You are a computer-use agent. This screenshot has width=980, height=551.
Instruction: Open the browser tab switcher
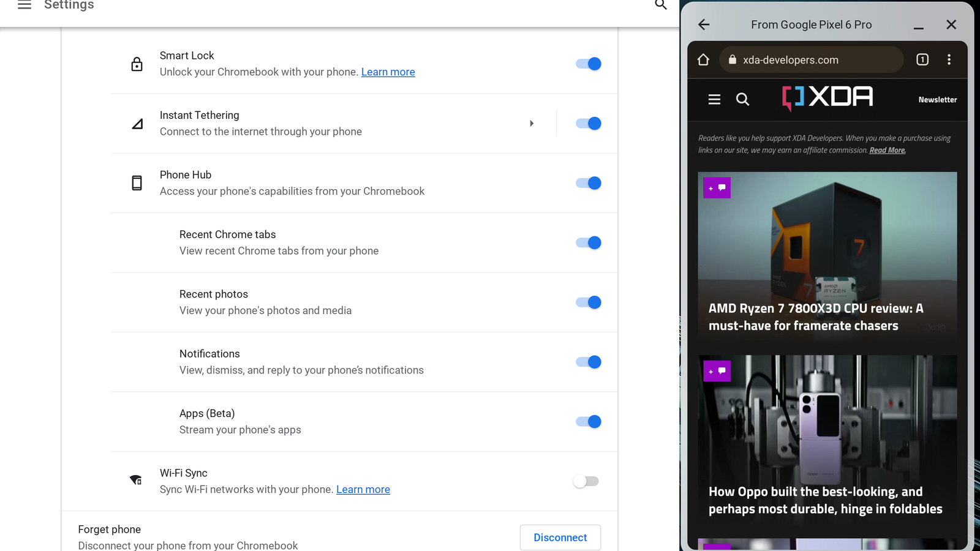pyautogui.click(x=922, y=59)
